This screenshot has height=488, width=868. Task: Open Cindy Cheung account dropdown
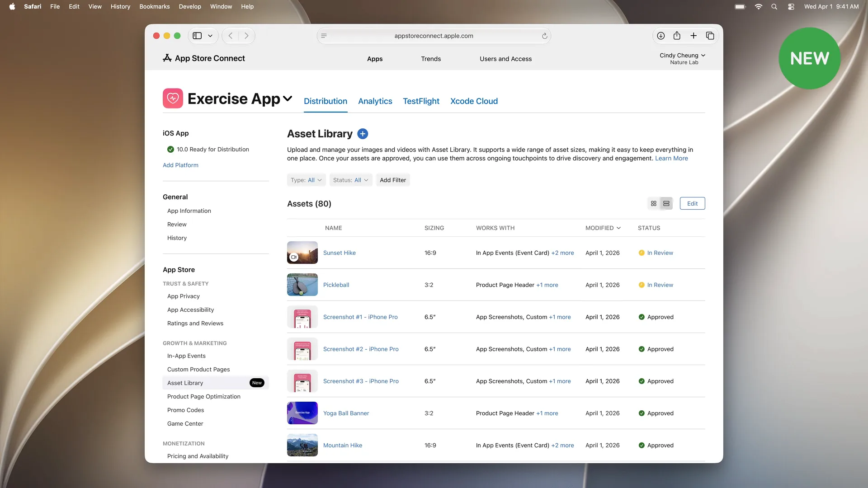682,59
